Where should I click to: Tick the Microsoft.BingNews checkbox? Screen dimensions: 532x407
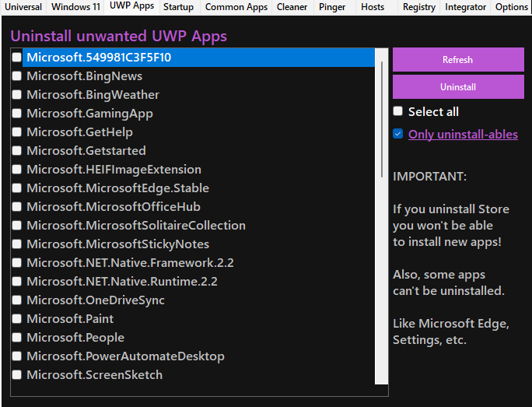16,75
